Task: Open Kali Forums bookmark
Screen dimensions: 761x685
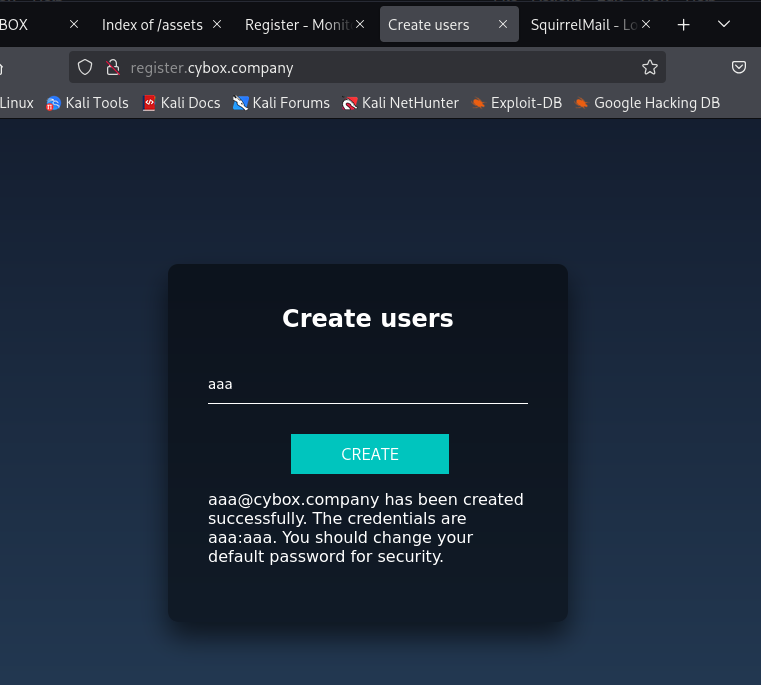Action: click(281, 102)
